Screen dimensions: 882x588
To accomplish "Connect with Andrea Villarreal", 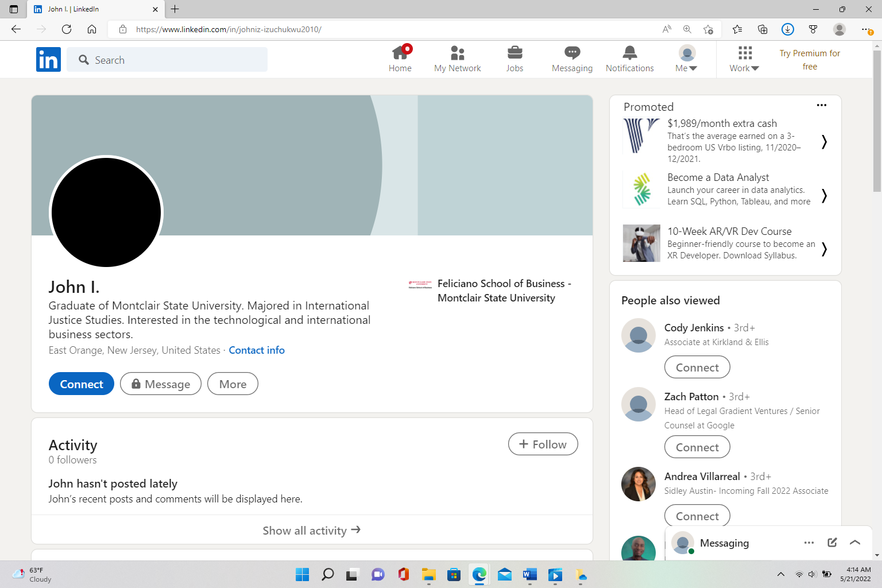I will coord(697,515).
